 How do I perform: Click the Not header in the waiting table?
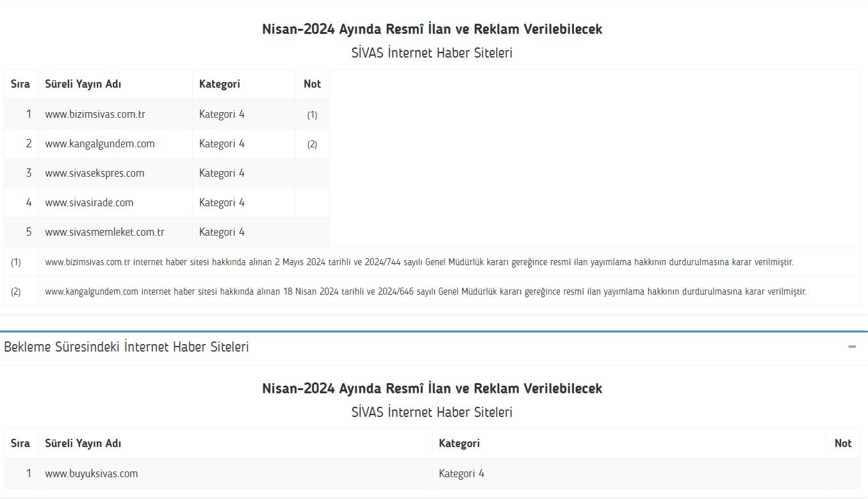point(843,443)
